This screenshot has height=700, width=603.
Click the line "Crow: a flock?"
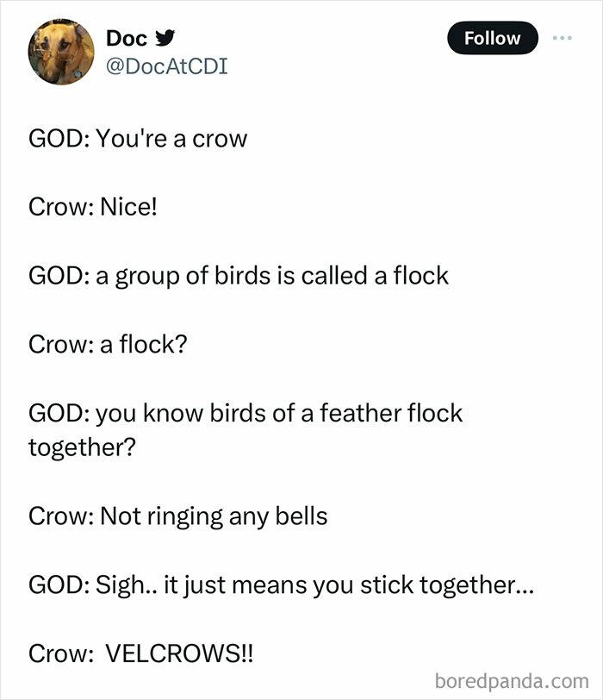pos(108,345)
